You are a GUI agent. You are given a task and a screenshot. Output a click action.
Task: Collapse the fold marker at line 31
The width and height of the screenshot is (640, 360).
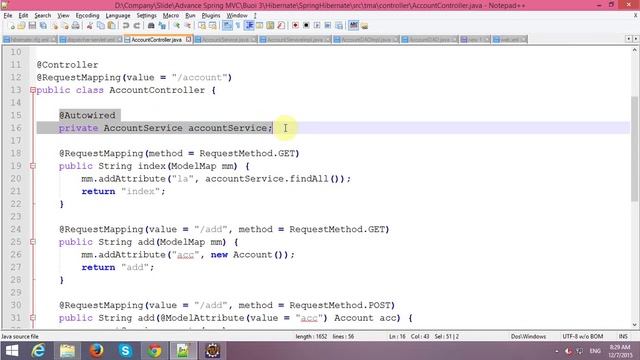33,318
